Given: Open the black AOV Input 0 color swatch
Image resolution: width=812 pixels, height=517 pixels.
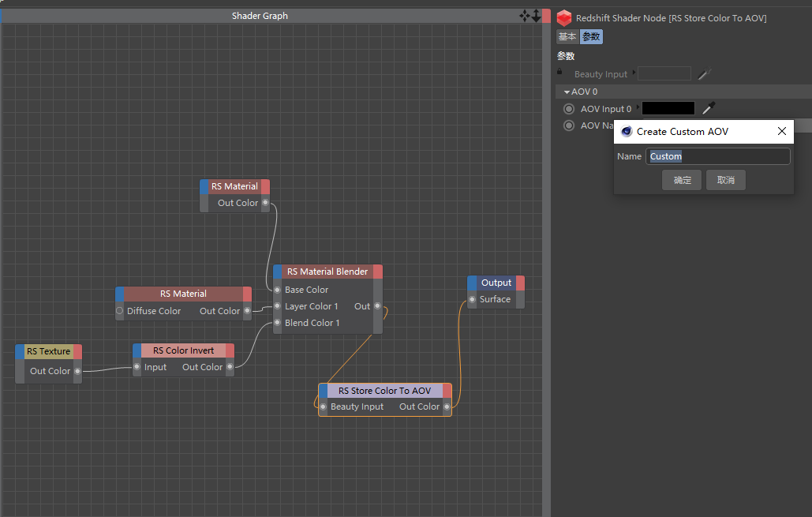Looking at the screenshot, I should 668,108.
